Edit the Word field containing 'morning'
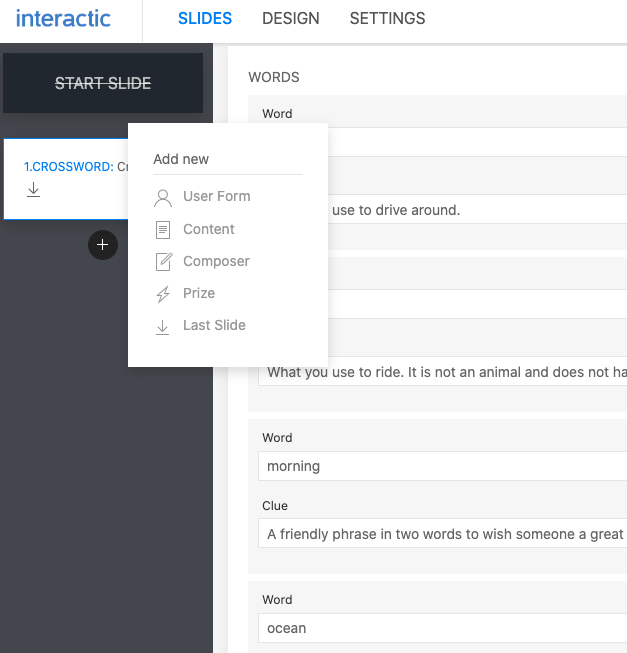Image resolution: width=627 pixels, height=653 pixels. (440, 466)
